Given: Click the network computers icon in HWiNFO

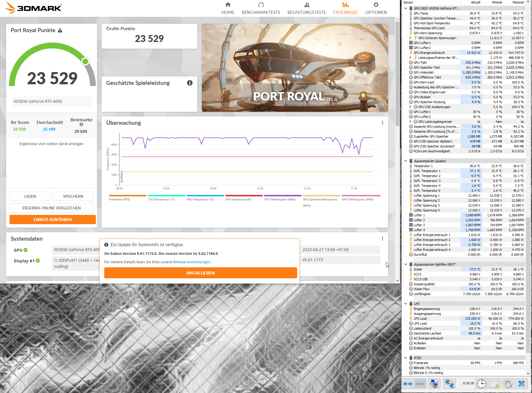Looking at the screenshot, I should click(449, 384).
